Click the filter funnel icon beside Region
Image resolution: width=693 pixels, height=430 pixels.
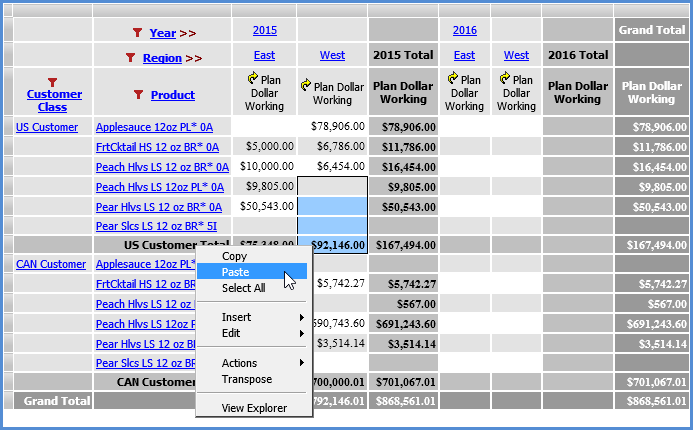click(x=130, y=58)
